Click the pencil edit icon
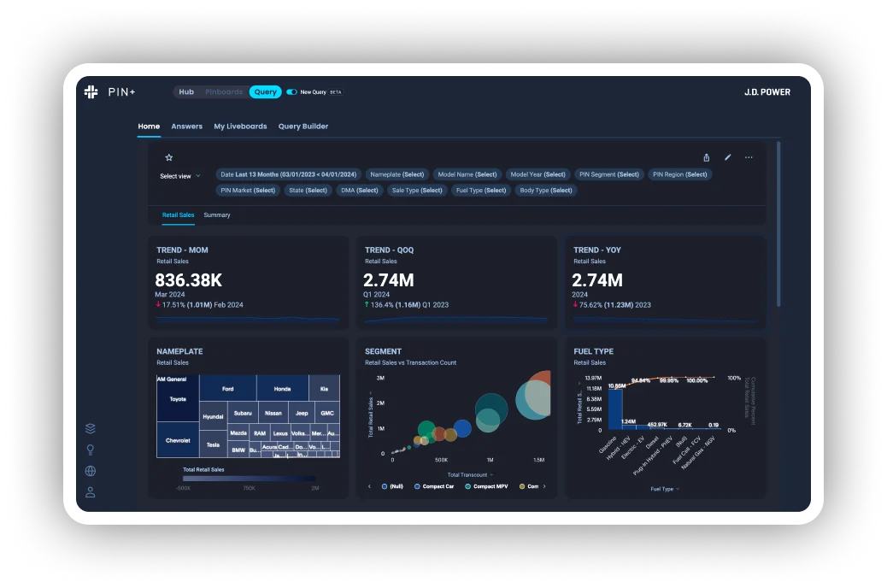This screenshot has height=588, width=887. pyautogui.click(x=727, y=157)
